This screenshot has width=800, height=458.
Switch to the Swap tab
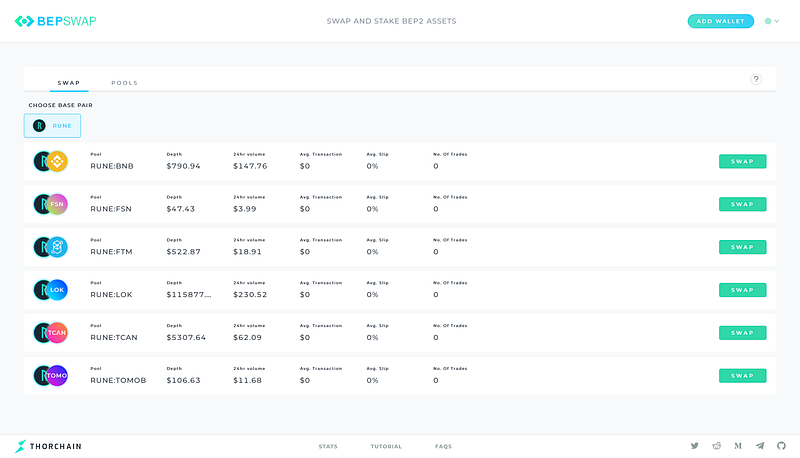click(69, 83)
